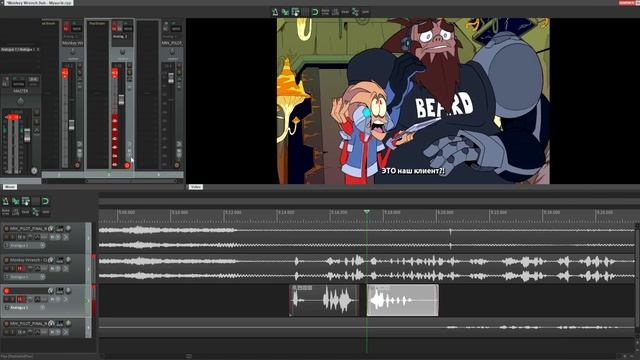Click pan knob on selected mixer strip

pyautogui.click(x=122, y=52)
